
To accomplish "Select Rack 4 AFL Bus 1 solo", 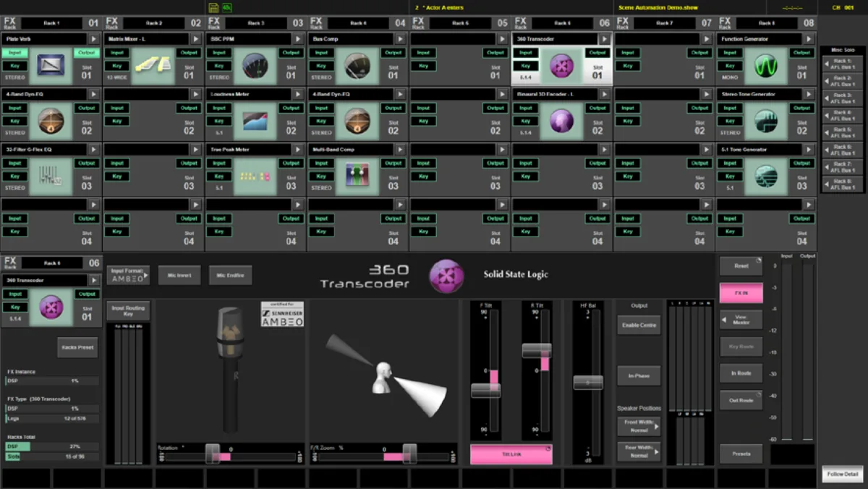I will [843, 116].
